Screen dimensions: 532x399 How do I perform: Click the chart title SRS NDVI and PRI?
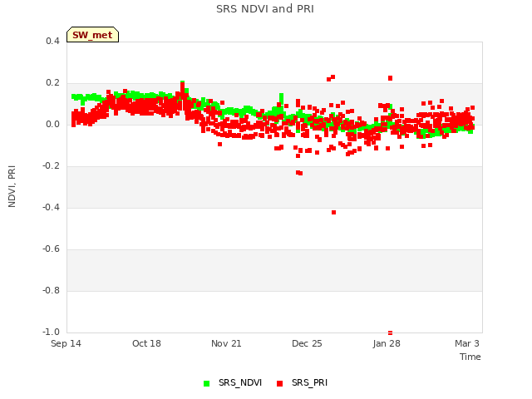(x=265, y=9)
